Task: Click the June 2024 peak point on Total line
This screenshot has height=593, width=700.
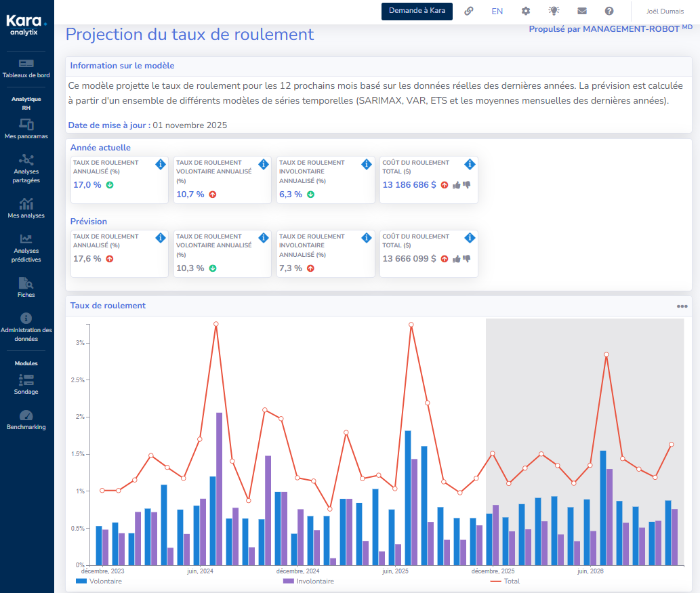Action: point(215,324)
